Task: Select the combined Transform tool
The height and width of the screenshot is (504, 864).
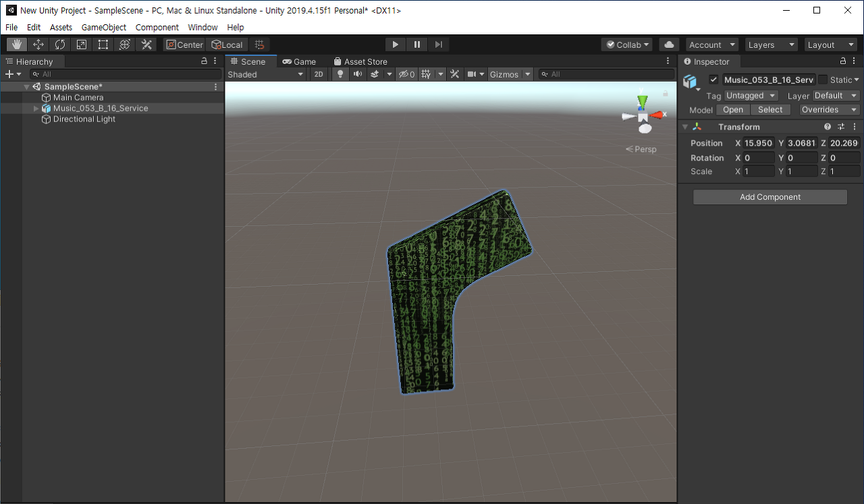Action: click(x=125, y=45)
